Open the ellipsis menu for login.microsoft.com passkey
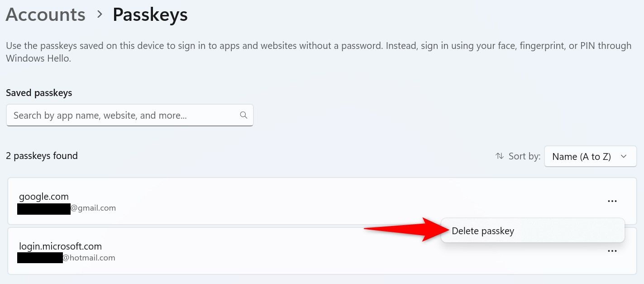The image size is (644, 284). [612, 251]
